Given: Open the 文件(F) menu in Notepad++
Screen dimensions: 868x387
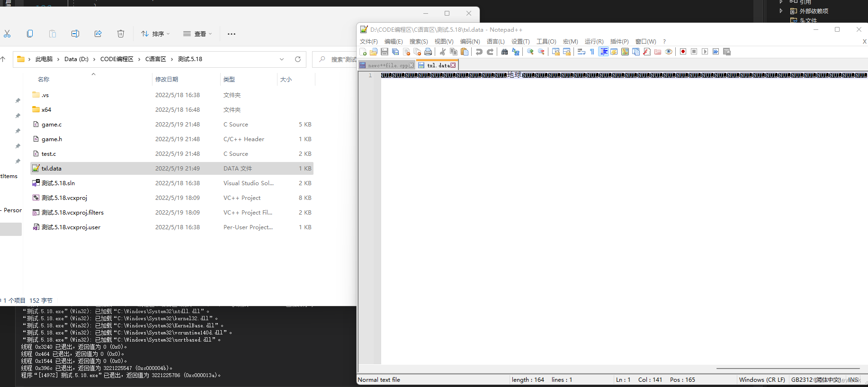Looking at the screenshot, I should (x=368, y=42).
